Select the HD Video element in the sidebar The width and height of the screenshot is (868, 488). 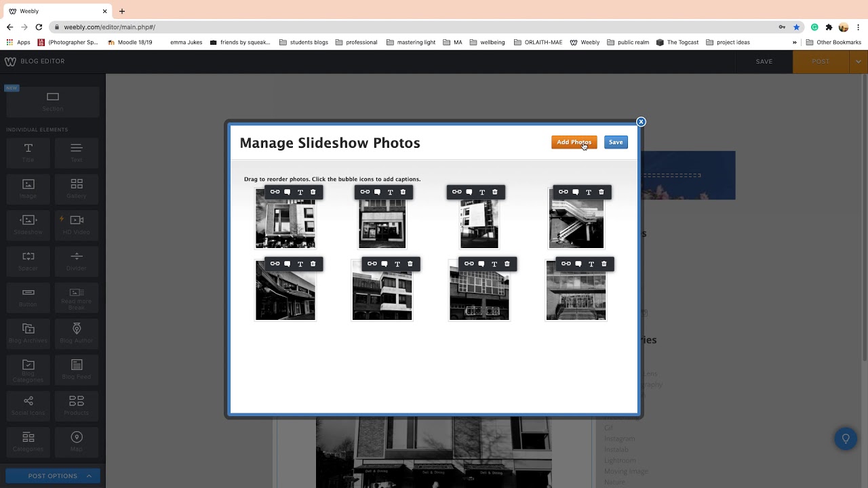pos(77,224)
